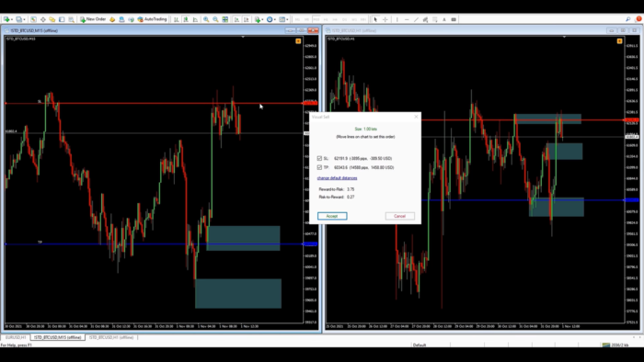The image size is (644, 362).
Task: Toggle the Market Watch panel icon
Action: [x=33, y=19]
